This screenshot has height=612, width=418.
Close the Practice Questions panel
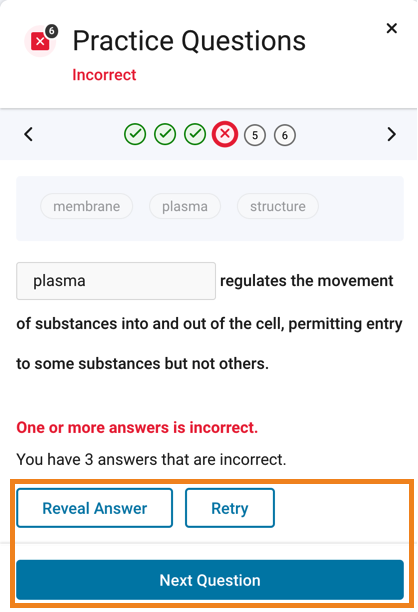point(391,28)
